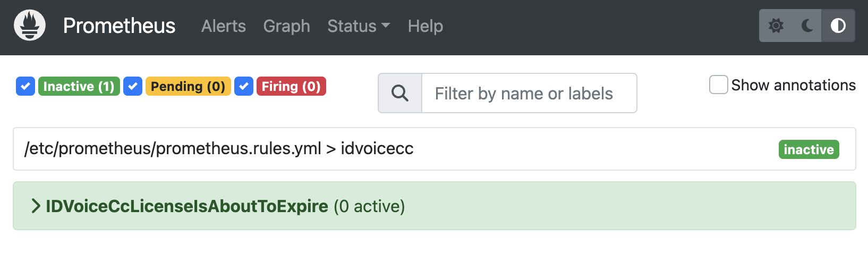Switch to the dark theme moon icon

tap(807, 26)
